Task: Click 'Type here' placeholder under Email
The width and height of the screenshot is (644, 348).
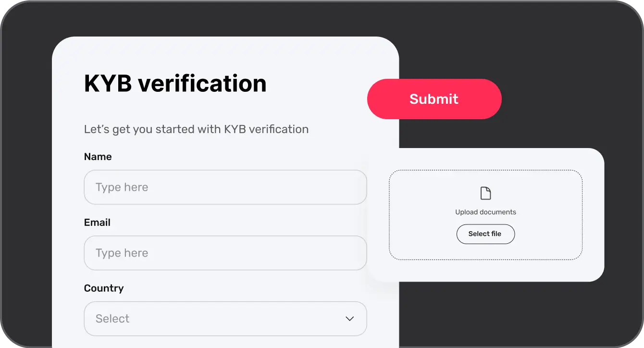Action: 122,253
